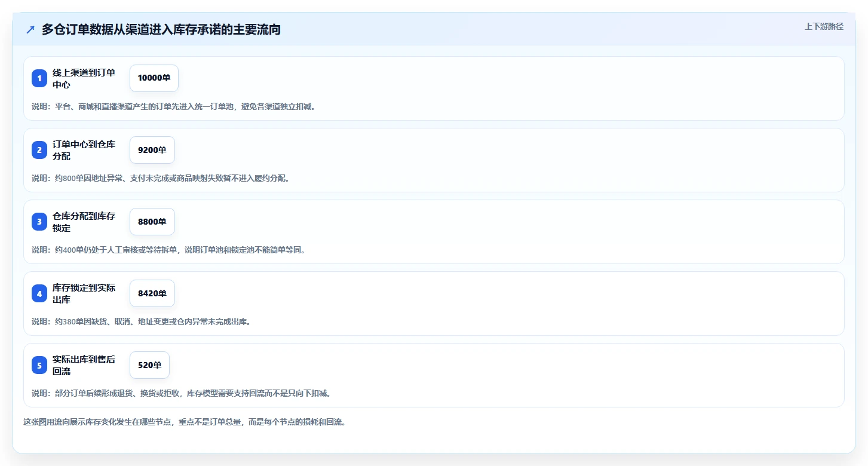
Task: Click the footer sentence starting 这张图用流向展示
Action: click(x=185, y=422)
